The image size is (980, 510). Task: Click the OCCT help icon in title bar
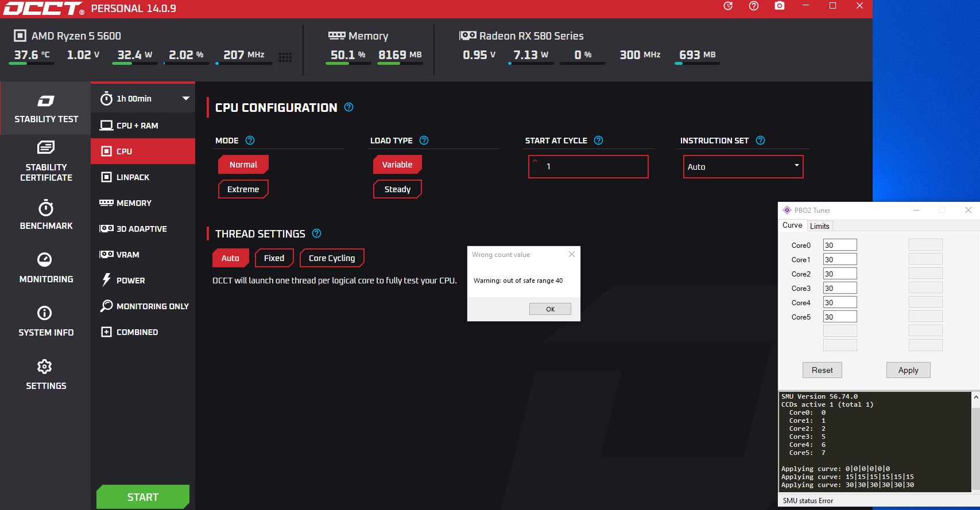point(754,6)
